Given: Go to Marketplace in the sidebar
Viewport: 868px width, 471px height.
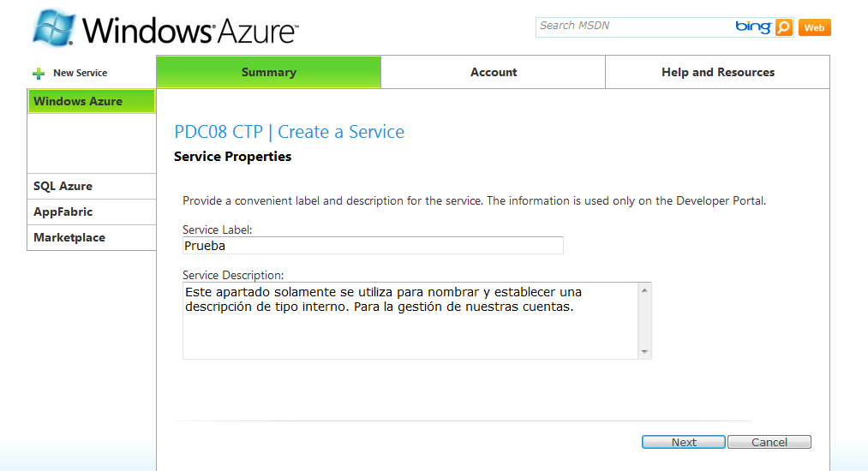Looking at the screenshot, I should pos(92,237).
